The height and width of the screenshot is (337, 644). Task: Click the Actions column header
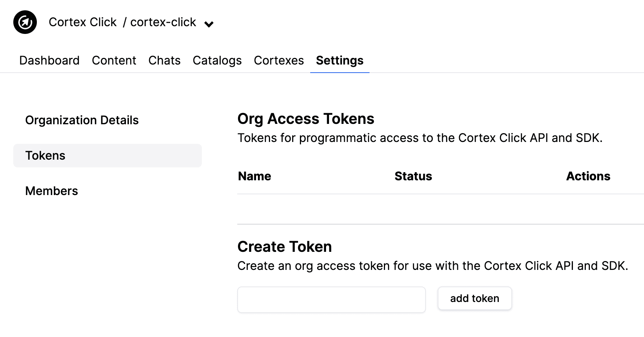tap(588, 176)
